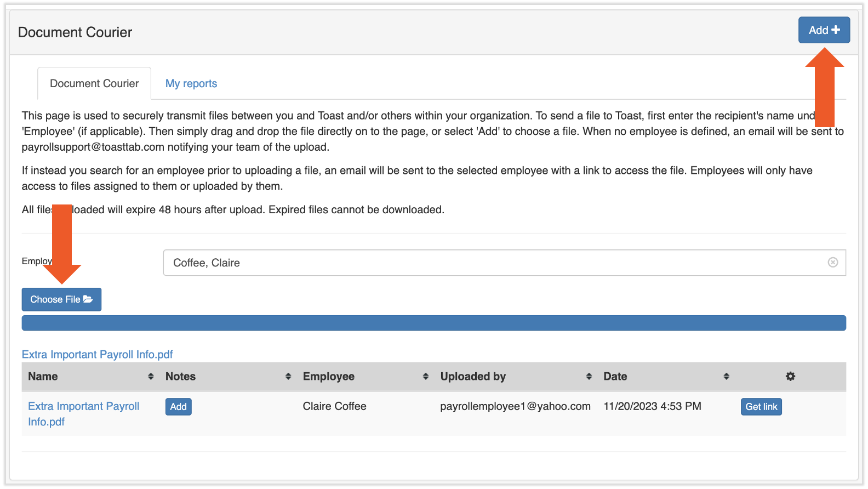The height and width of the screenshot is (489, 868).
Task: Select the Document Courier tab
Action: [x=94, y=83]
